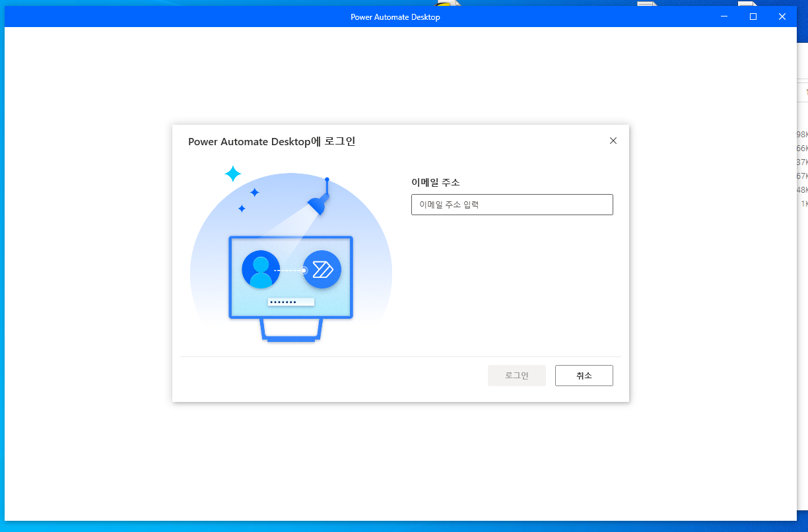The image size is (808, 532).
Task: Click the email address input field
Action: [512, 205]
